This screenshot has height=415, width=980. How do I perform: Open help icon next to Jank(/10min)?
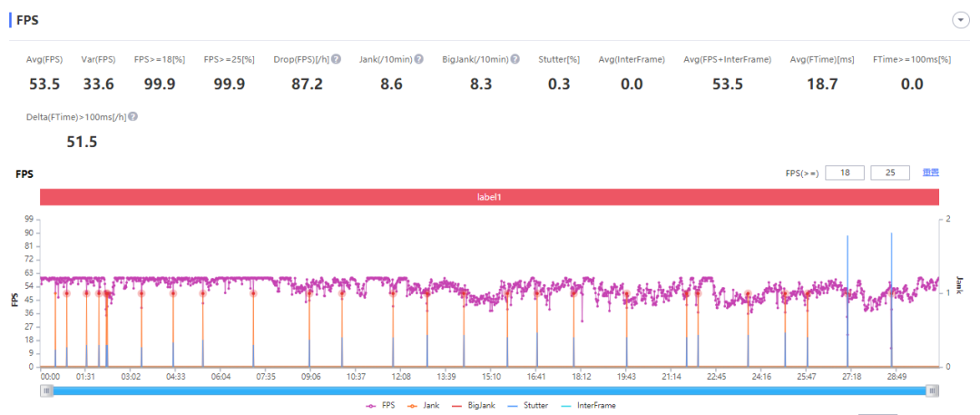click(x=418, y=59)
